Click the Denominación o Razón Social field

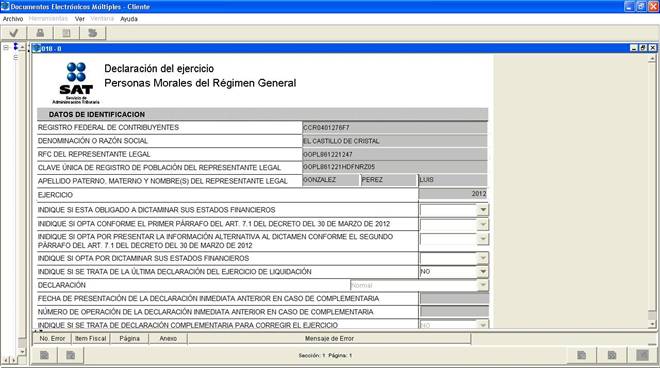click(x=395, y=141)
